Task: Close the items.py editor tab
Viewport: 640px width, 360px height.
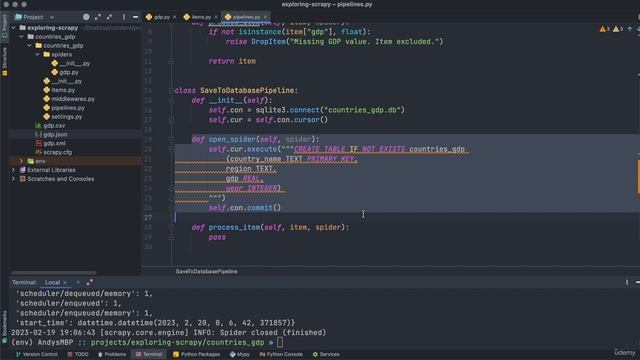Action: [x=216, y=17]
